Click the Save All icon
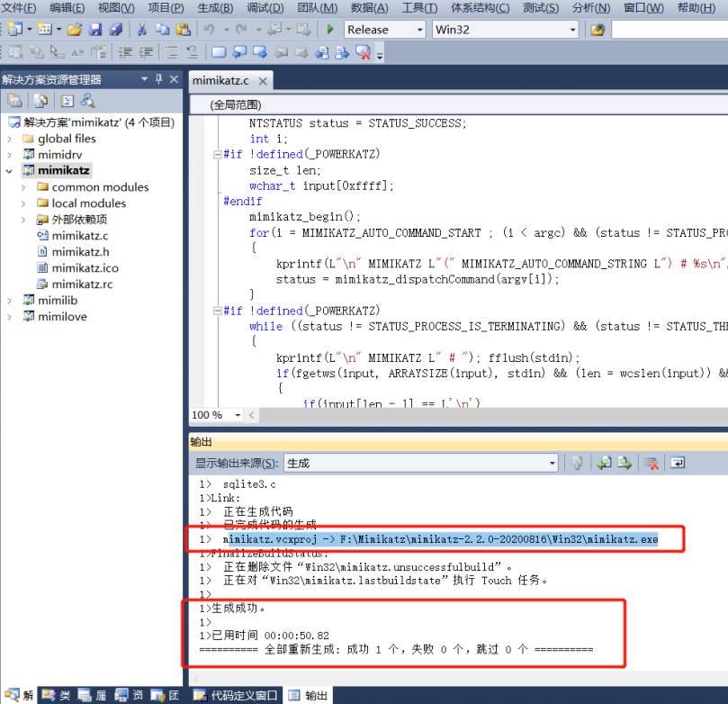 coord(115,30)
